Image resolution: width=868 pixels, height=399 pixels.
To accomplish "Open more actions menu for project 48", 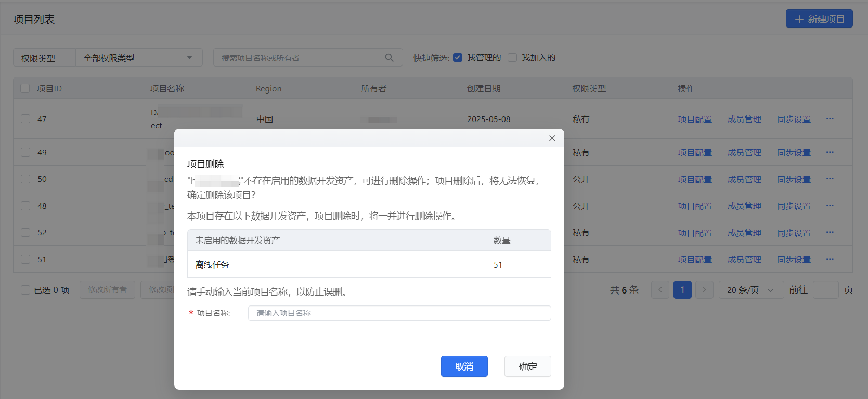I will [830, 206].
